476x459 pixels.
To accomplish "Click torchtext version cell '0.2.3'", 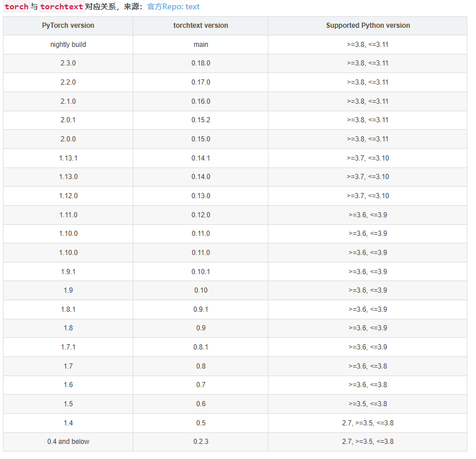I will tap(201, 442).
